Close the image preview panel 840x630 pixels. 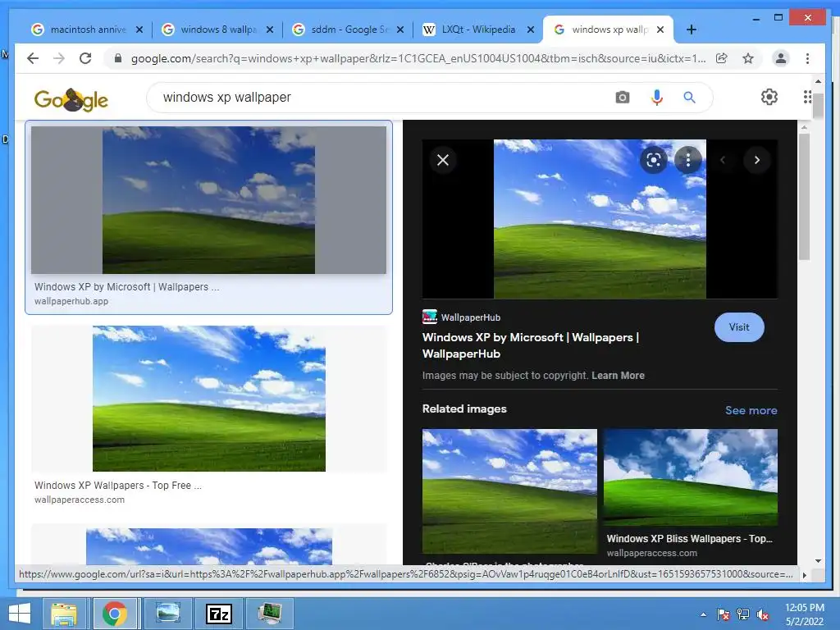pyautogui.click(x=443, y=160)
